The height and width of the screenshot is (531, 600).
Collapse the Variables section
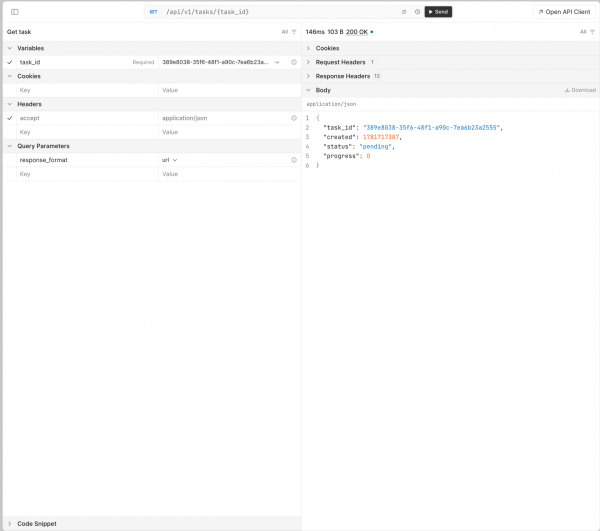tap(10, 48)
